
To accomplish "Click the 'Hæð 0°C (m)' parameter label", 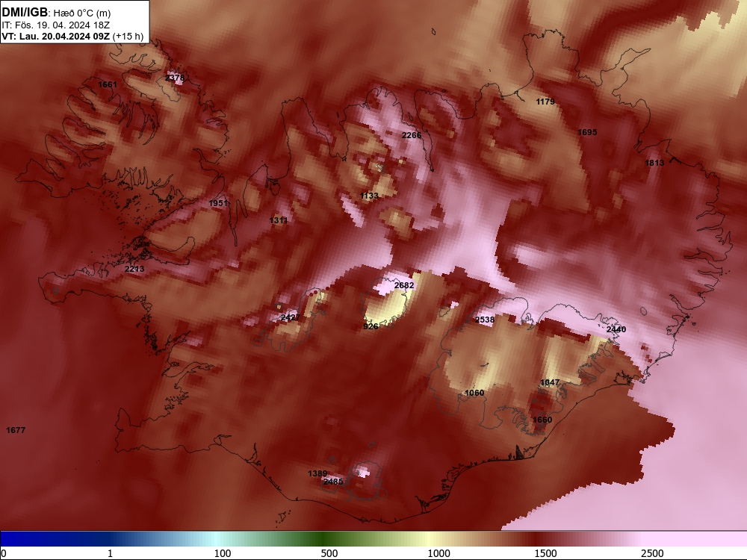I will [x=82, y=13].
